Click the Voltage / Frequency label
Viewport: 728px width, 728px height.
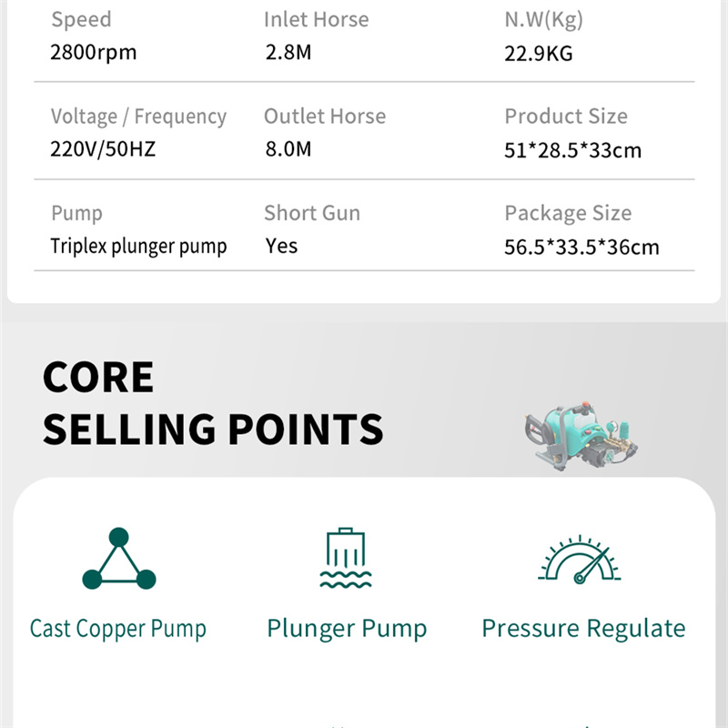(138, 116)
